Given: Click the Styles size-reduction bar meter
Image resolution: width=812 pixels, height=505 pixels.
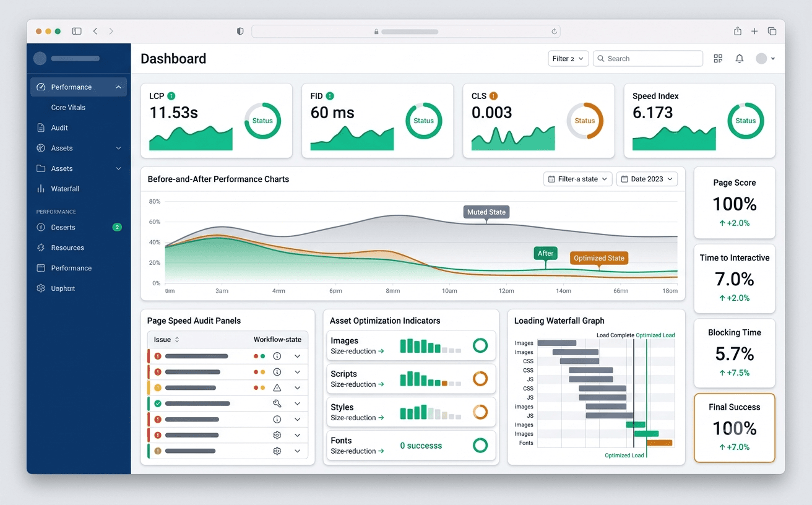Looking at the screenshot, I should (x=431, y=412).
